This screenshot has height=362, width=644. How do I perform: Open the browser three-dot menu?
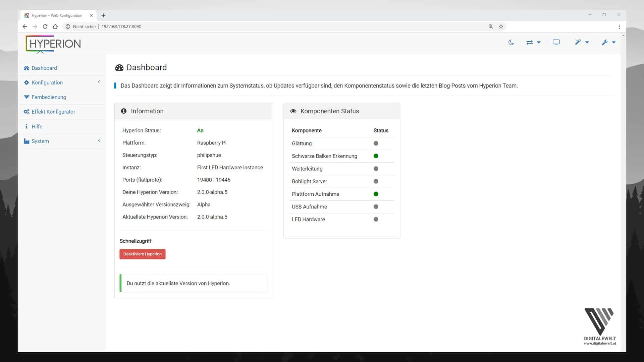[x=619, y=26]
